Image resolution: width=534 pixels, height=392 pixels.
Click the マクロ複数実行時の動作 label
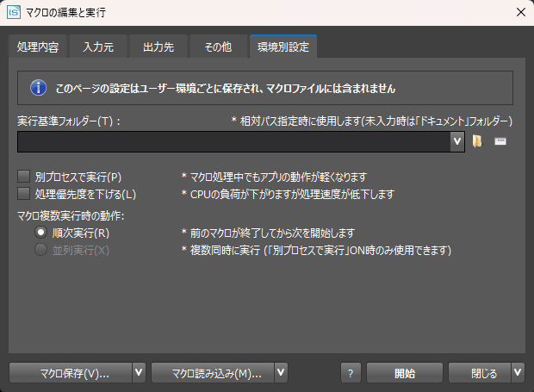coord(71,215)
